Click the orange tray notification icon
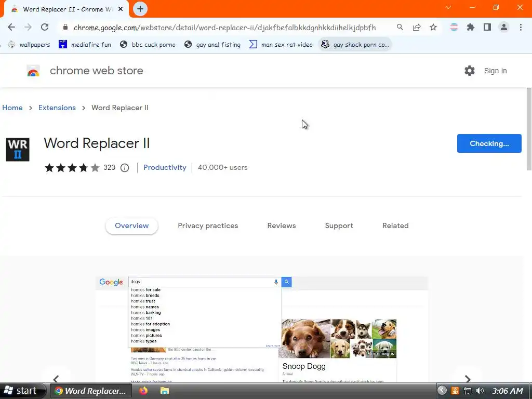 tap(455, 391)
